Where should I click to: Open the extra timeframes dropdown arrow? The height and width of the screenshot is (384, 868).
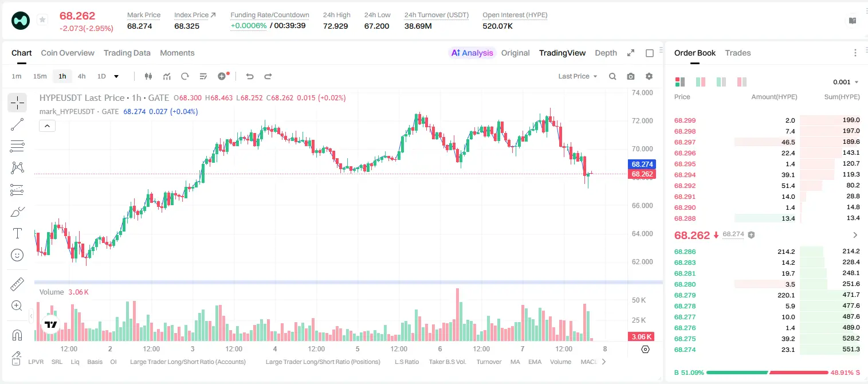coord(116,76)
